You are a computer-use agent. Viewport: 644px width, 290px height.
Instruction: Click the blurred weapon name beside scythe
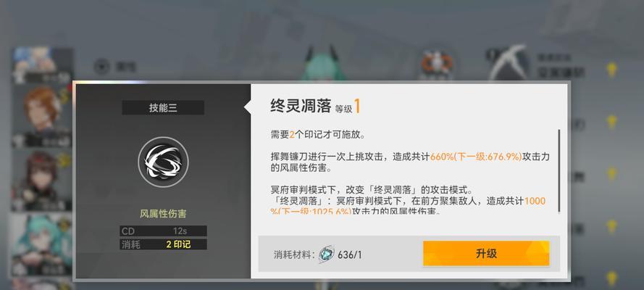coord(561,67)
